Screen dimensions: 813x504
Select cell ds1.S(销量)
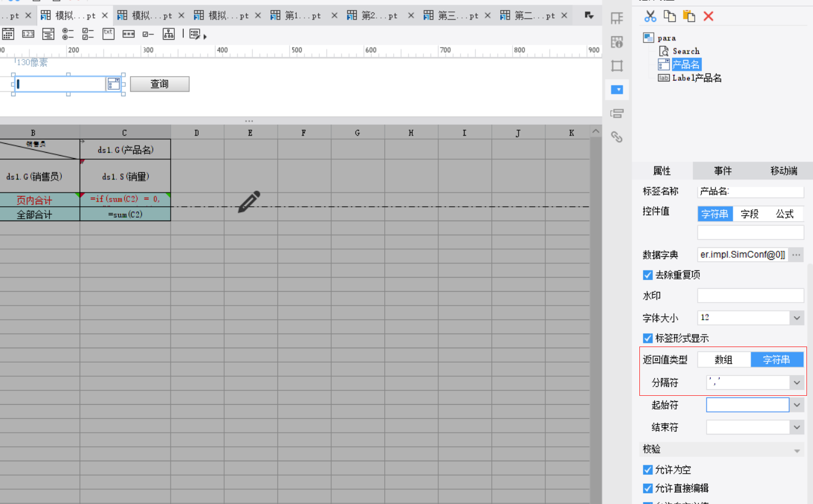pos(125,177)
